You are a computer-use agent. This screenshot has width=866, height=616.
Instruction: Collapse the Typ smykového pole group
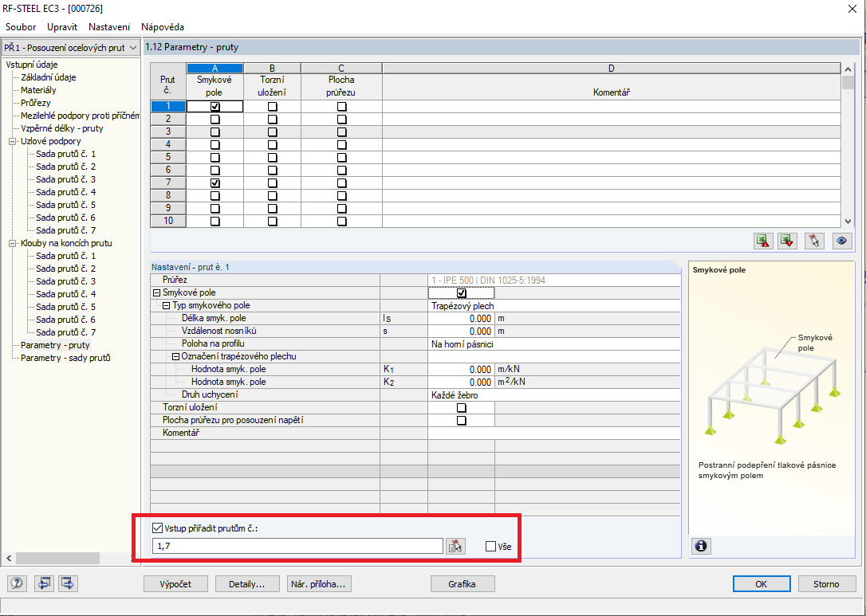166,306
